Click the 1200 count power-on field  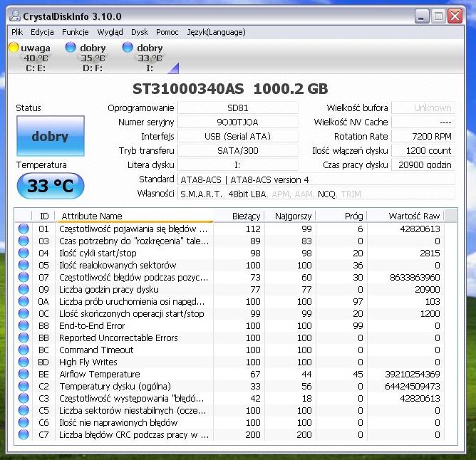pyautogui.click(x=423, y=151)
